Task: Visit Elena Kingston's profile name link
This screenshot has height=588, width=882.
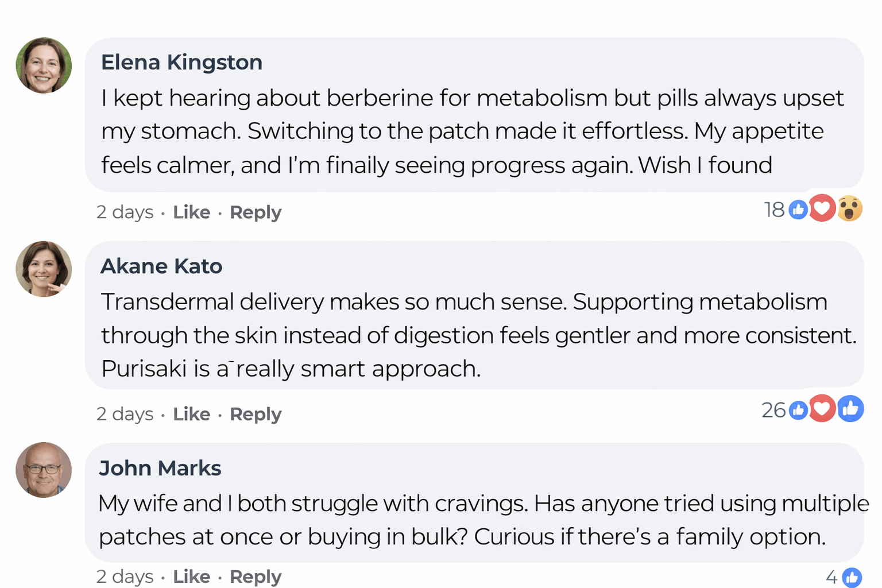Action: click(181, 62)
